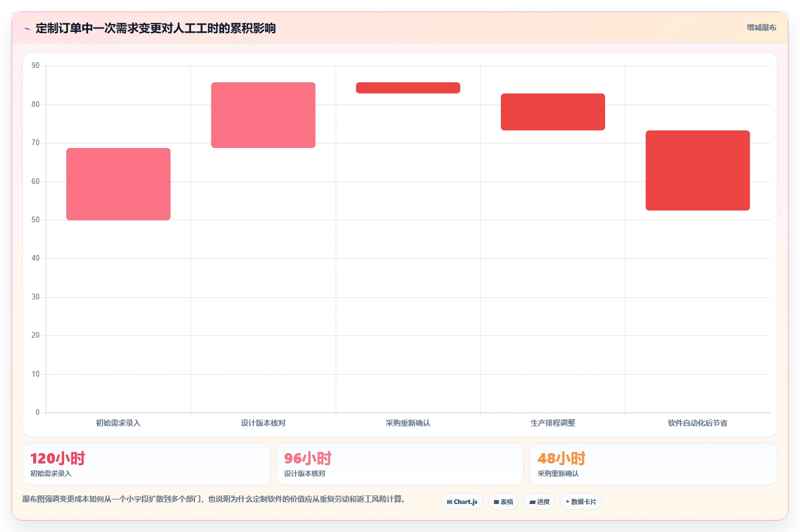Open the 96小时 data card
This screenshot has height=532, width=800.
[x=400, y=464]
